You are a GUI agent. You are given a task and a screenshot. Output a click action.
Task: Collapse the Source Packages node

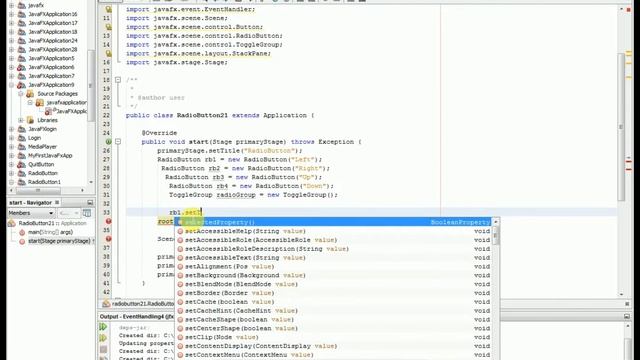click(21, 94)
